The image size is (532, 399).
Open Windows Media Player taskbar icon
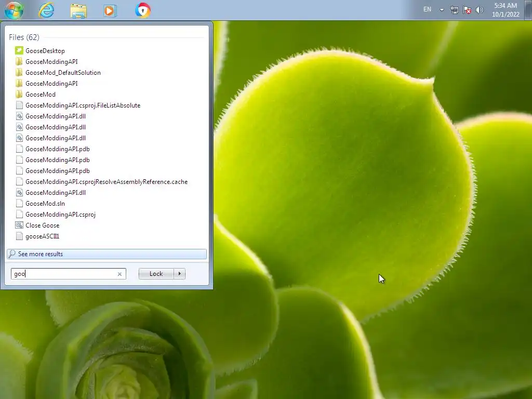click(110, 10)
